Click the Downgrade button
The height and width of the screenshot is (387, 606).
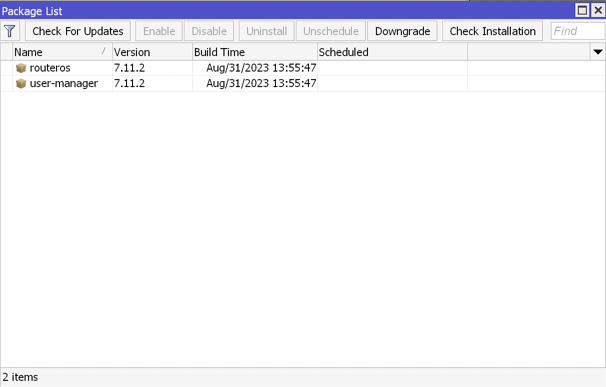[402, 31]
